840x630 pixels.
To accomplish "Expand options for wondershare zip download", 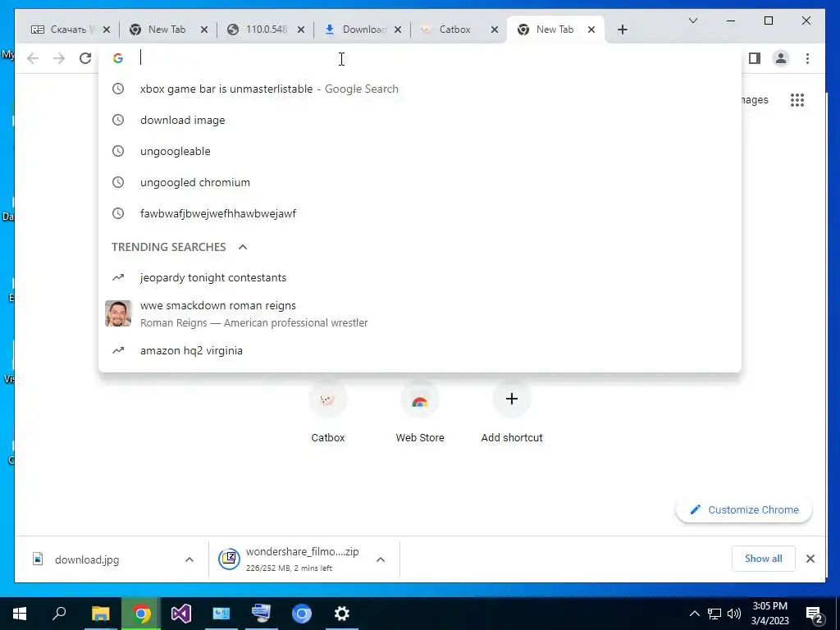I will (381, 559).
